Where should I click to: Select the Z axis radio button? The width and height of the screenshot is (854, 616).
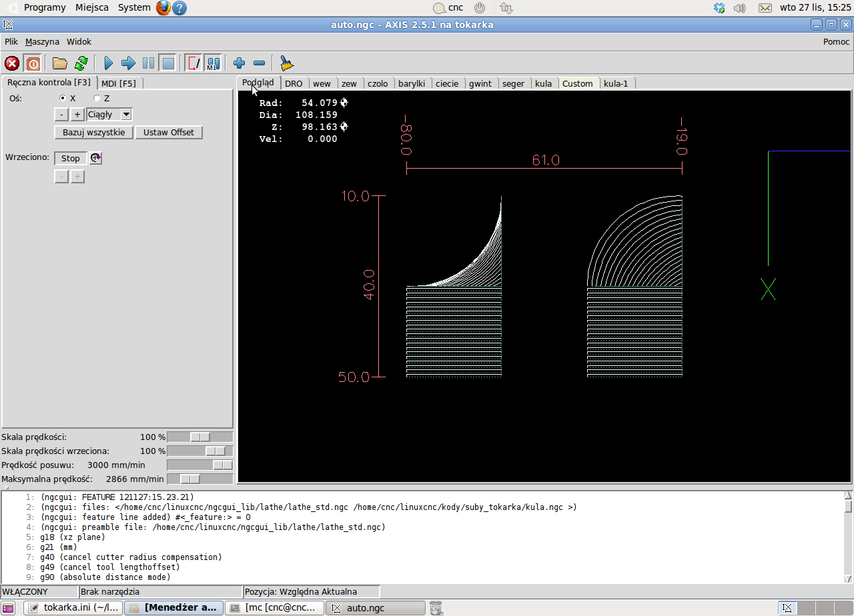click(96, 98)
